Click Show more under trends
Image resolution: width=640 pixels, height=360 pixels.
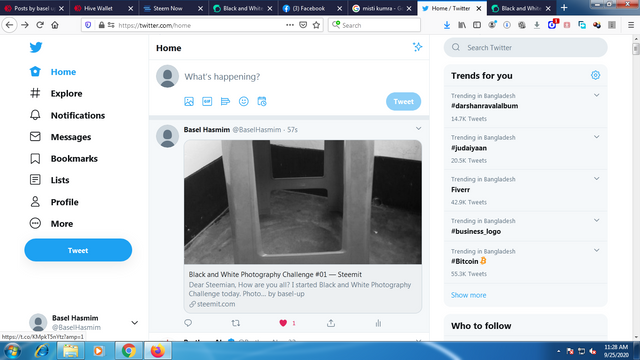point(469,295)
